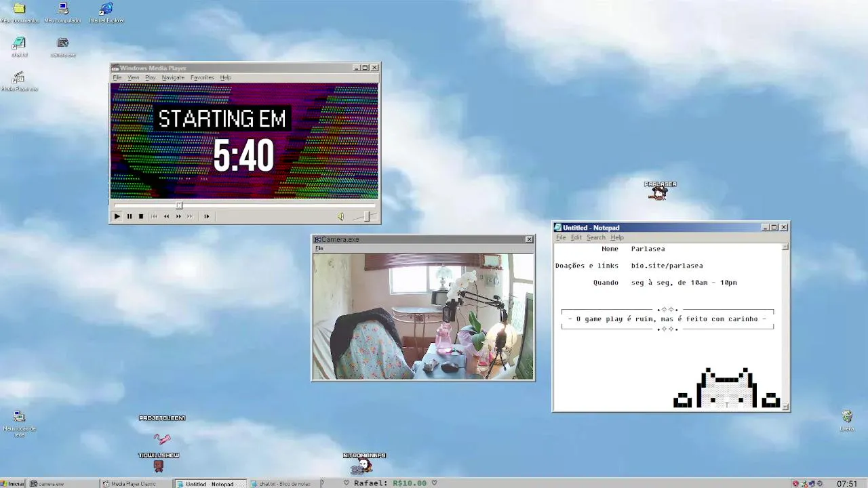Click the Iniciar start button
This screenshot has width=868, height=488.
(x=13, y=483)
